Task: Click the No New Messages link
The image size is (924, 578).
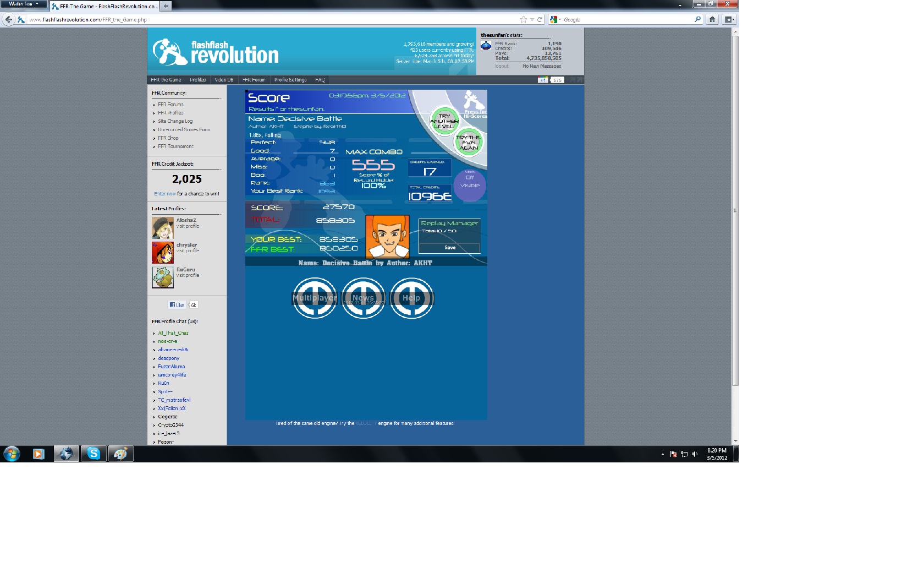Action: coord(542,66)
